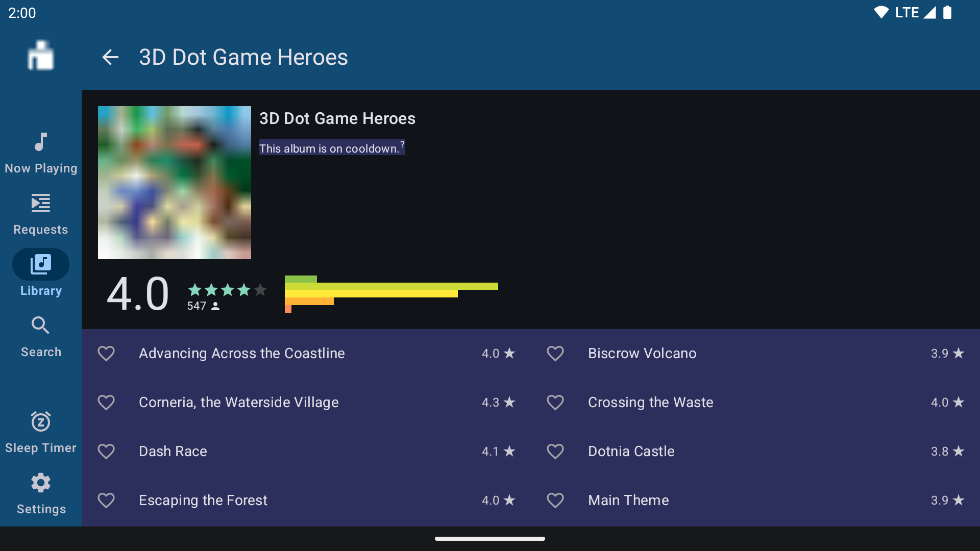Rate Advancing Across the Coastline 4.0 star
Viewport: 980px width, 551px height.
[499, 353]
